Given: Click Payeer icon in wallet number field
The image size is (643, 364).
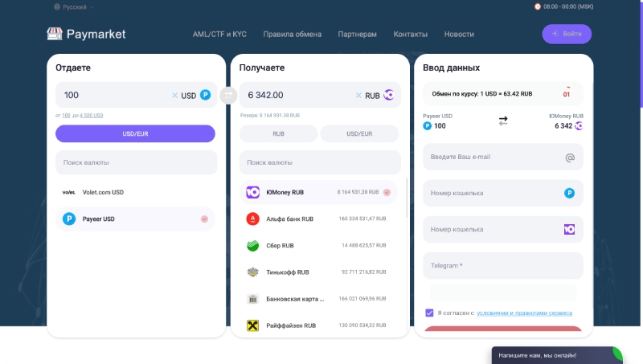Looking at the screenshot, I should (x=569, y=193).
